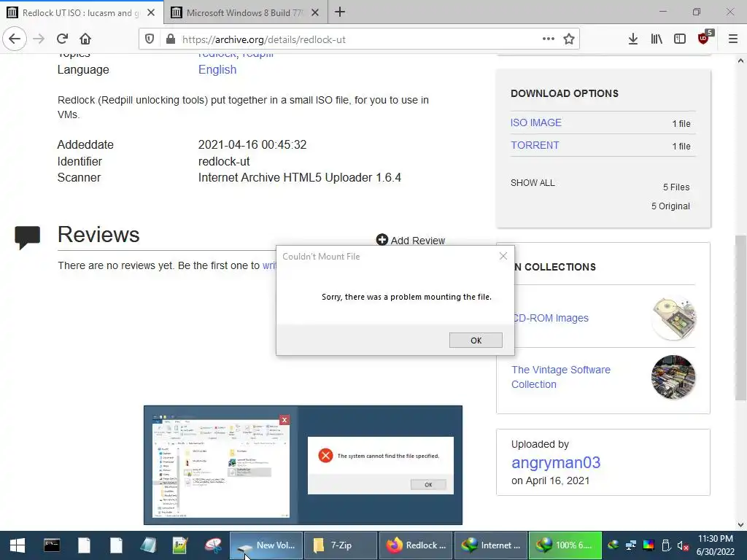Open the English language link
747x560 pixels.
(217, 69)
